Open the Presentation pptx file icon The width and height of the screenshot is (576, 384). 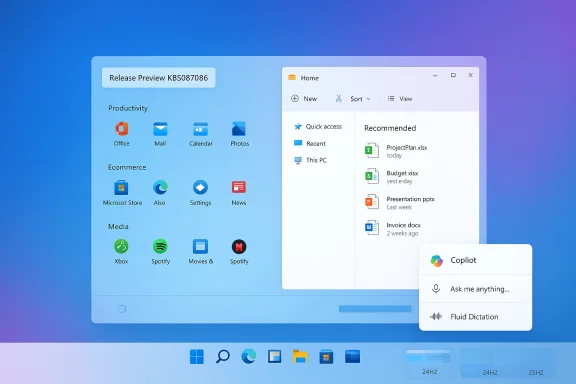(372, 202)
